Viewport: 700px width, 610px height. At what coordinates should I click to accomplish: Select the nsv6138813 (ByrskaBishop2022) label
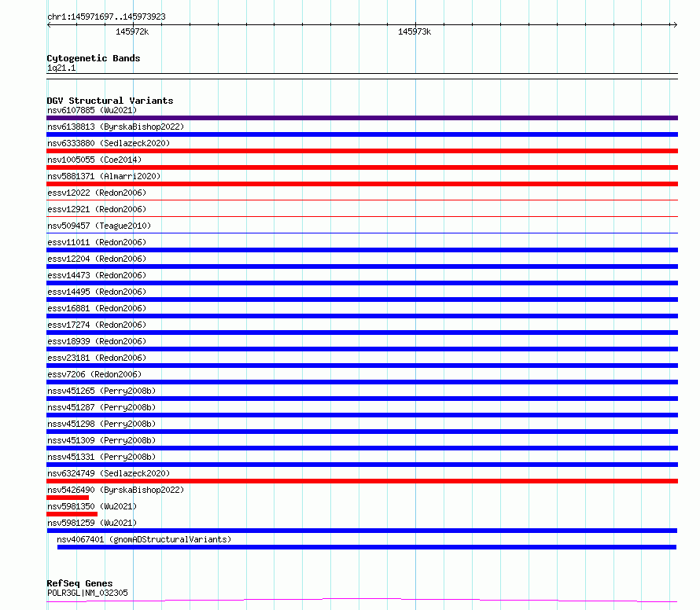point(116,127)
